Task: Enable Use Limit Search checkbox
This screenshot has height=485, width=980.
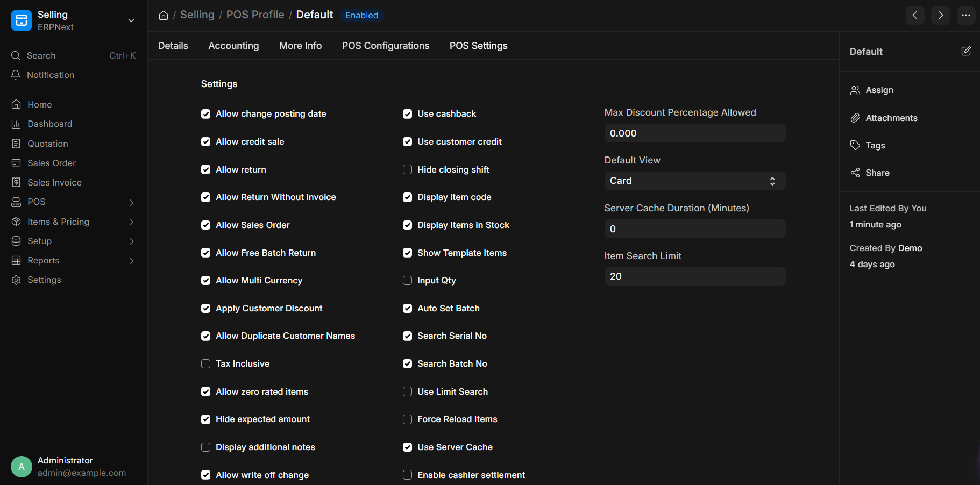Action: pos(407,391)
